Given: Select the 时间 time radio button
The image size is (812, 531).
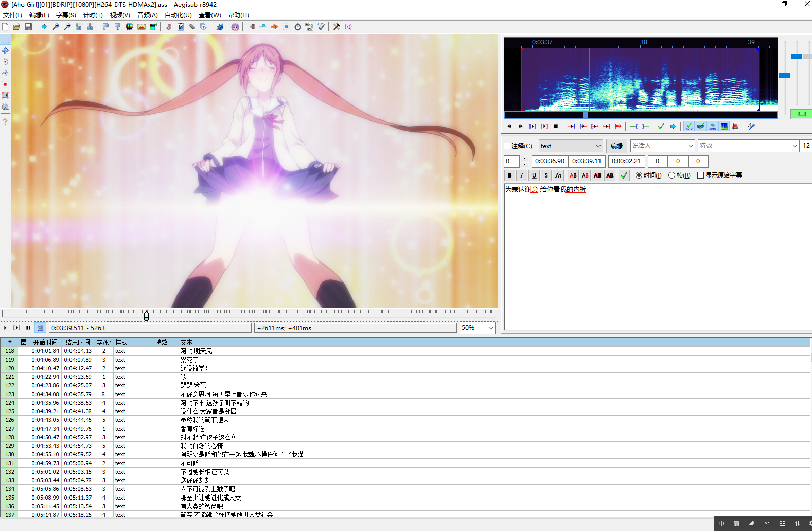Looking at the screenshot, I should click(x=639, y=175).
